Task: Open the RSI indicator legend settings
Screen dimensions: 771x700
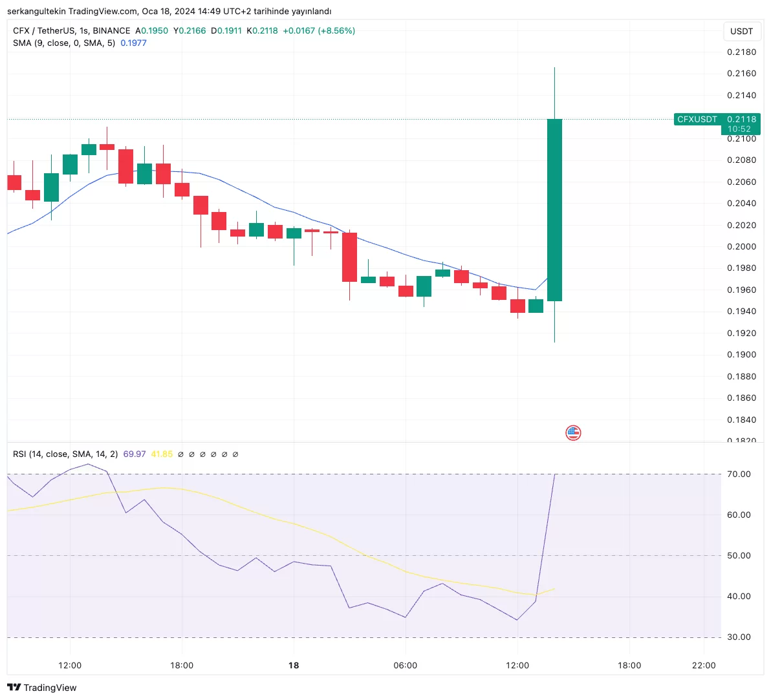Action: (65, 454)
